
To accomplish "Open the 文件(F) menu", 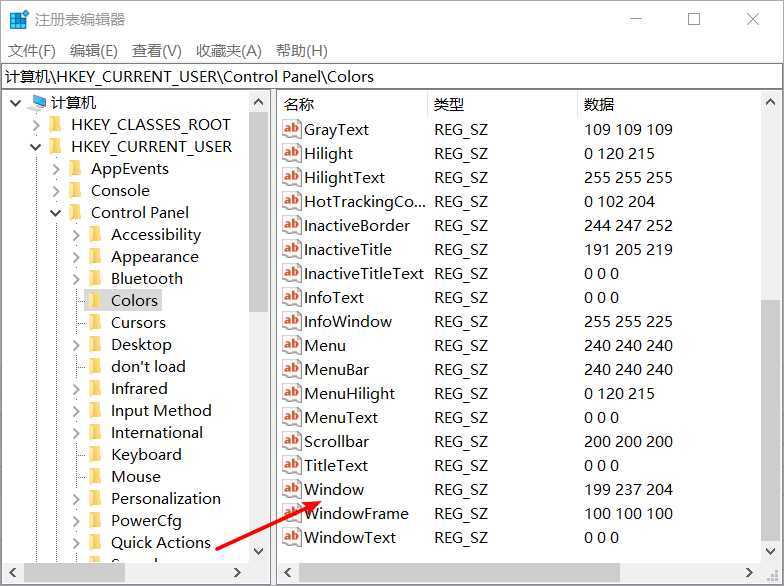I will (32, 50).
